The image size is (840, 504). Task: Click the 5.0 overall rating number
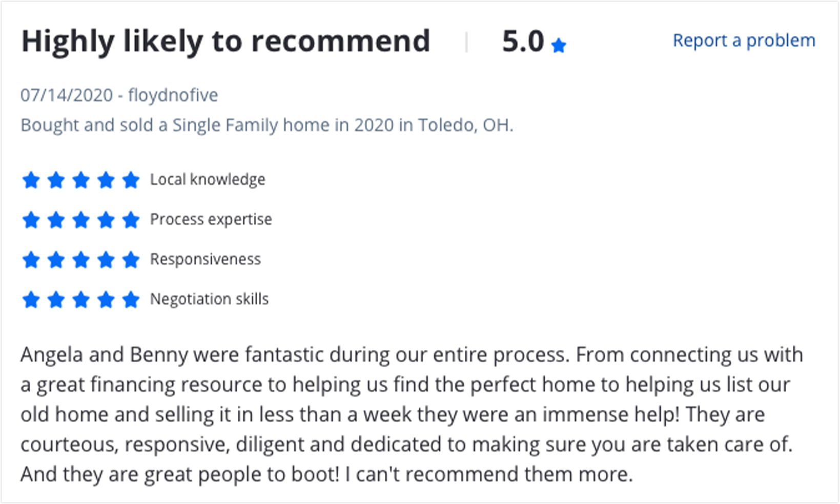523,41
